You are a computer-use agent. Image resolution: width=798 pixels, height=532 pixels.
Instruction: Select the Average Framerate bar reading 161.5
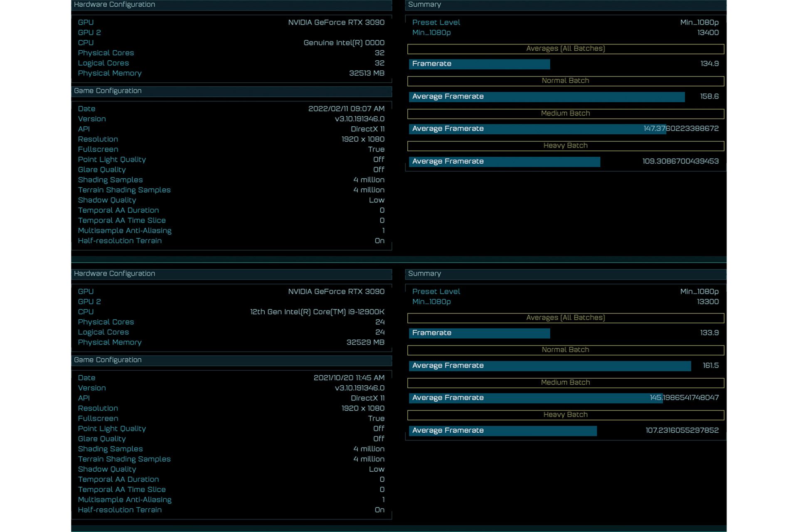pyautogui.click(x=549, y=366)
